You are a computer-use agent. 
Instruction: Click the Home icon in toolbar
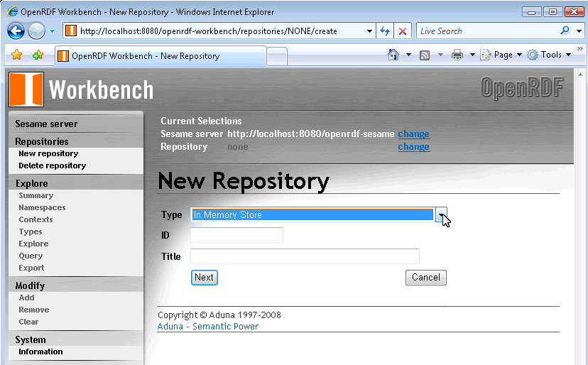pos(393,55)
